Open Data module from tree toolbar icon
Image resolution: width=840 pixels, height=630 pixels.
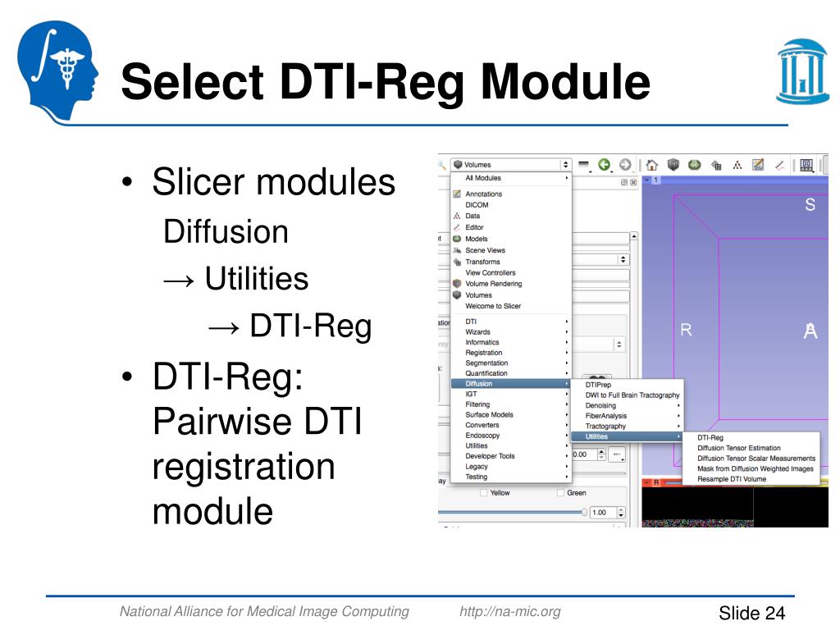coord(737,166)
